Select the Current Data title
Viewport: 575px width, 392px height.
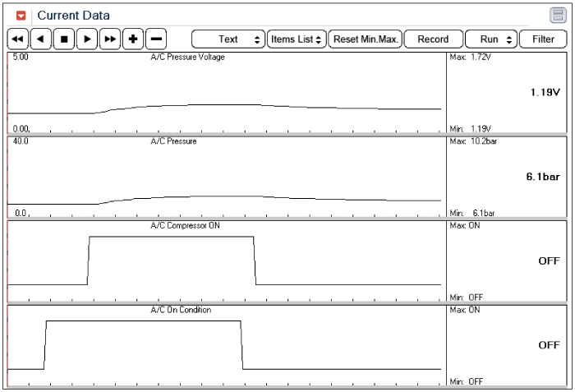[73, 16]
